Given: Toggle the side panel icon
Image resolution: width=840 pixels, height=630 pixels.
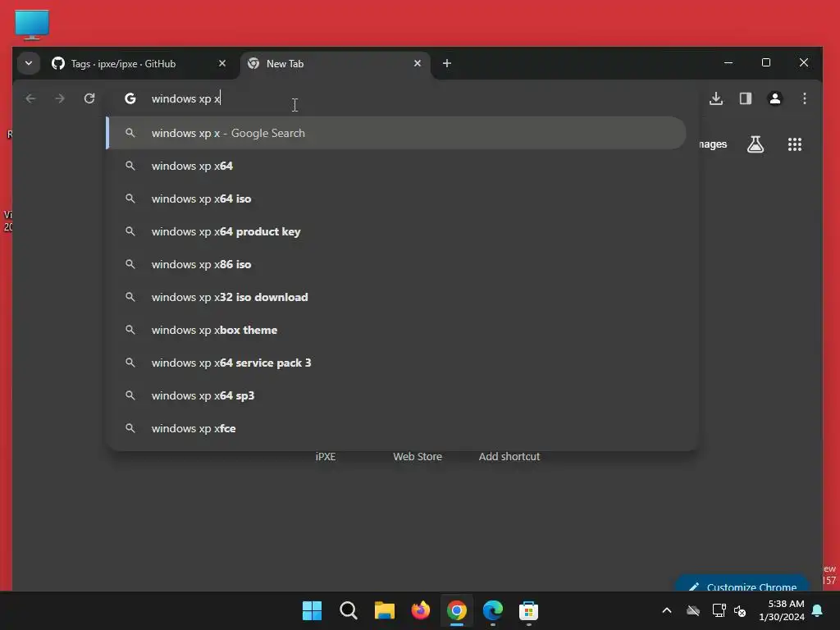Looking at the screenshot, I should (x=746, y=98).
